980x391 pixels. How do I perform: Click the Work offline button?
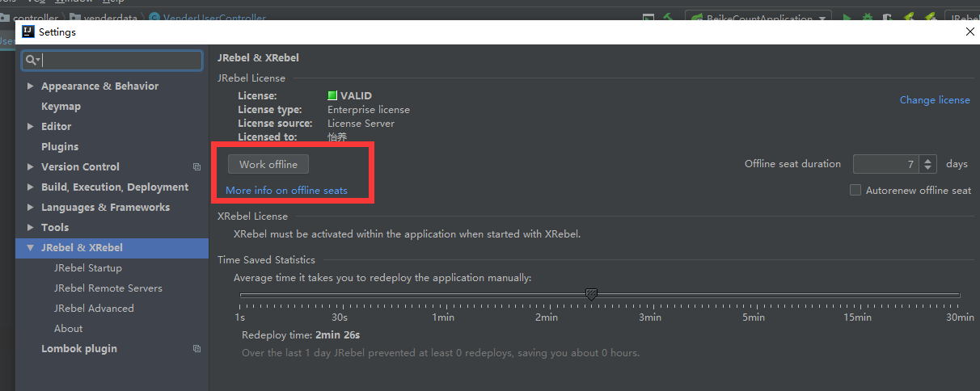pos(268,164)
